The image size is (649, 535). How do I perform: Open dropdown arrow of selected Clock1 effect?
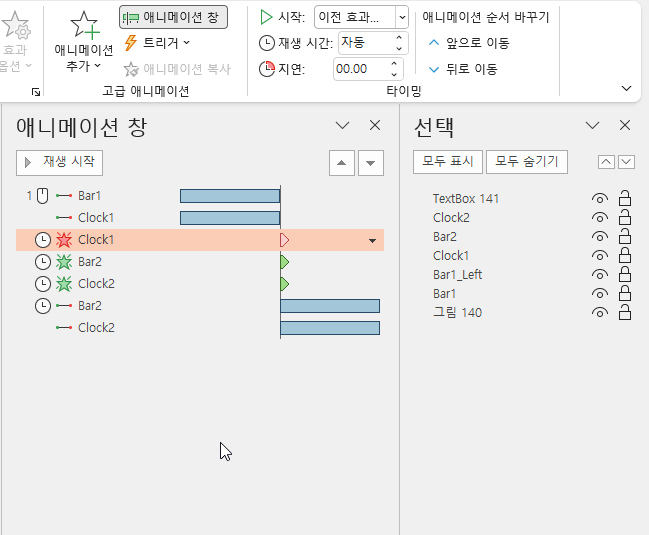[372, 240]
